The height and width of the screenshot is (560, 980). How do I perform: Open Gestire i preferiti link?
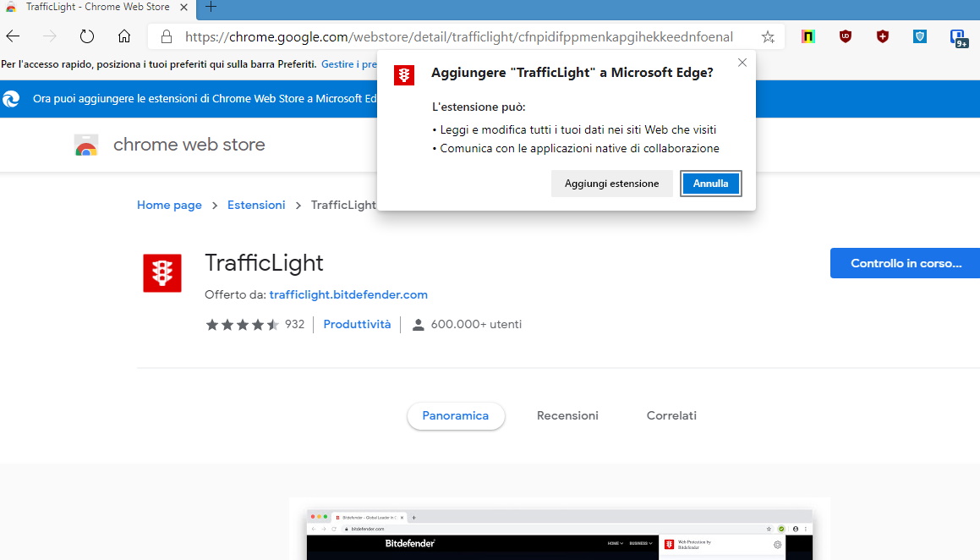[348, 64]
